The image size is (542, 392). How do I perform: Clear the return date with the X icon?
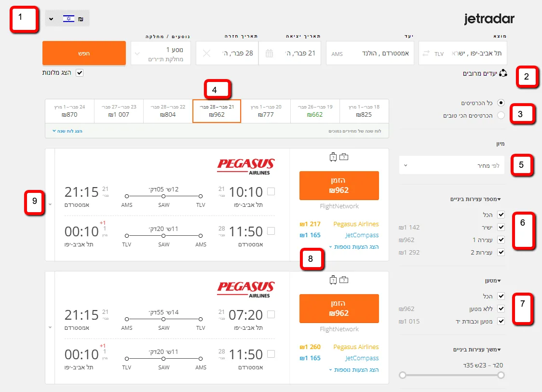click(x=207, y=54)
